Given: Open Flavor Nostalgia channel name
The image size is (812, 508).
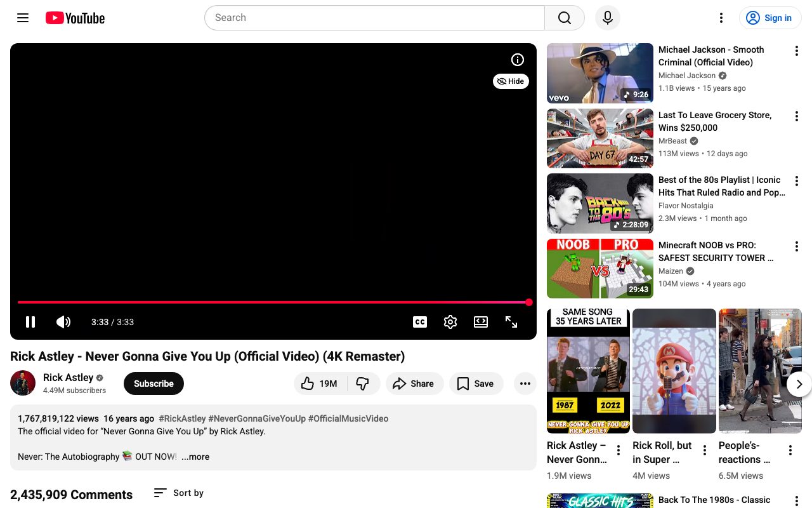Looking at the screenshot, I should 686,206.
